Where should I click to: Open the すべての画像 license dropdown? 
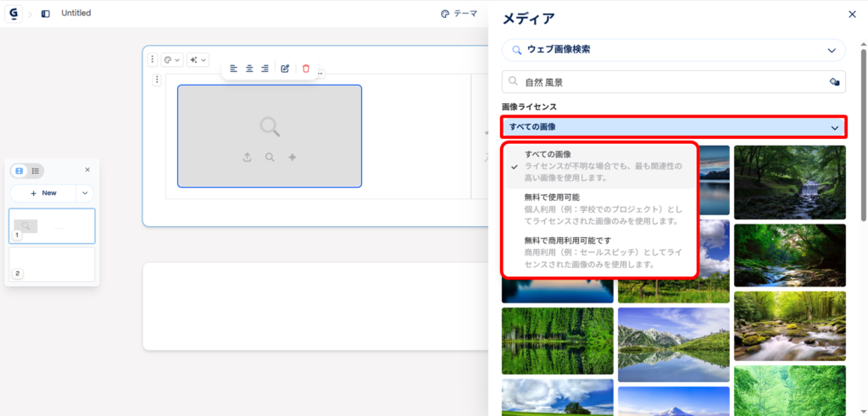(673, 127)
